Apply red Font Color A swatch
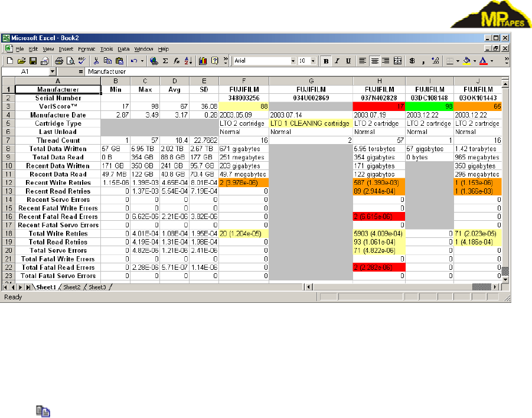The width and height of the screenshot is (532, 418). (484, 61)
